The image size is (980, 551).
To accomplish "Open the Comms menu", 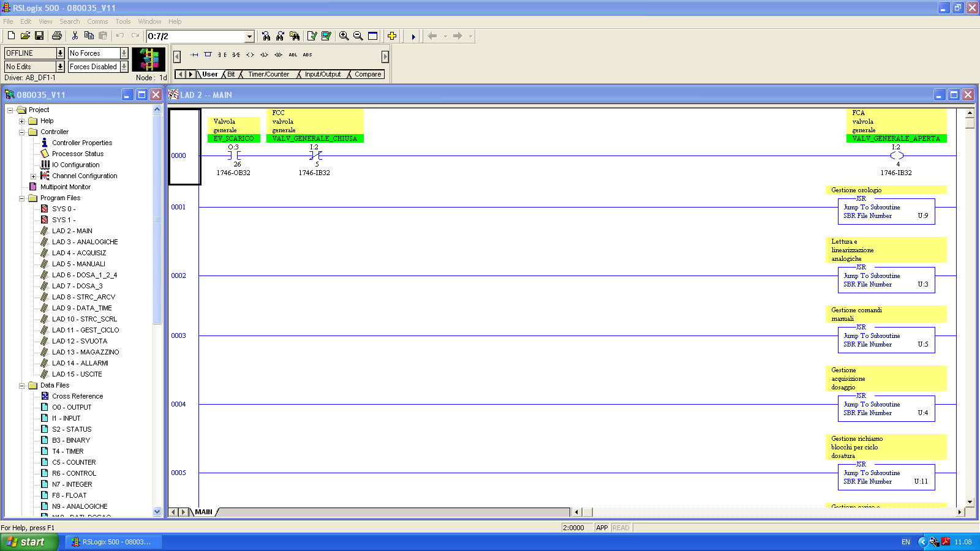I will [97, 21].
